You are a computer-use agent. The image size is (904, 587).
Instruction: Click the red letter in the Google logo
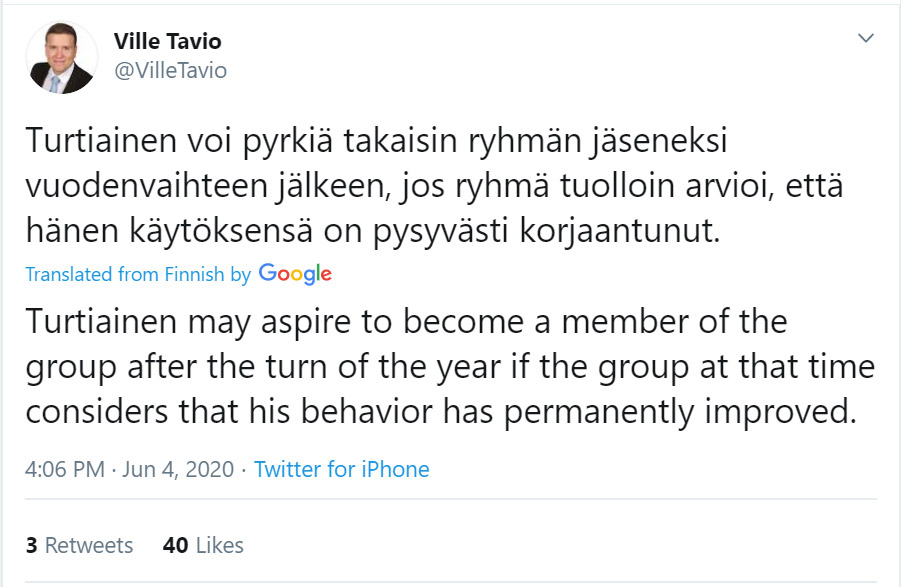284,276
